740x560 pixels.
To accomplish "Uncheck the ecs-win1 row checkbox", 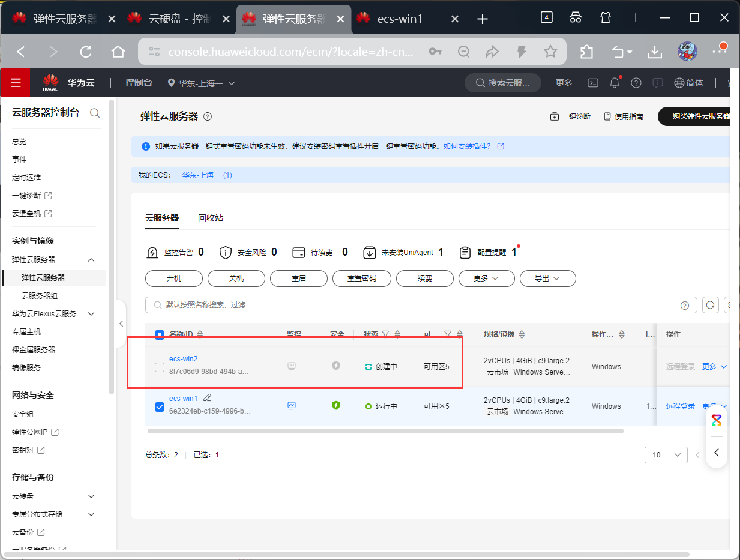I will pos(160,406).
